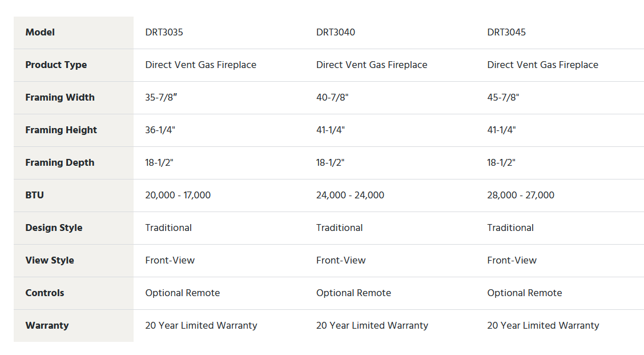Click the Framing Depth row label
Screen dimensions: 644x355
(59, 162)
